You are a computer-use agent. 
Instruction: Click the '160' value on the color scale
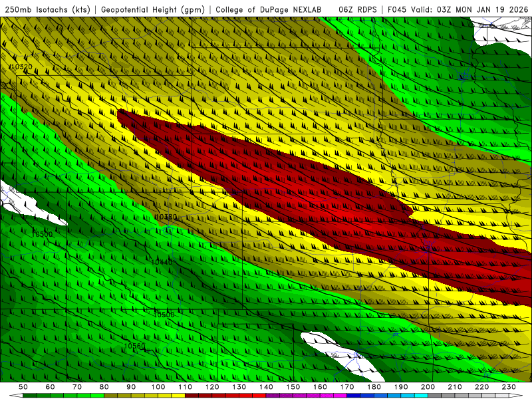tap(320, 387)
